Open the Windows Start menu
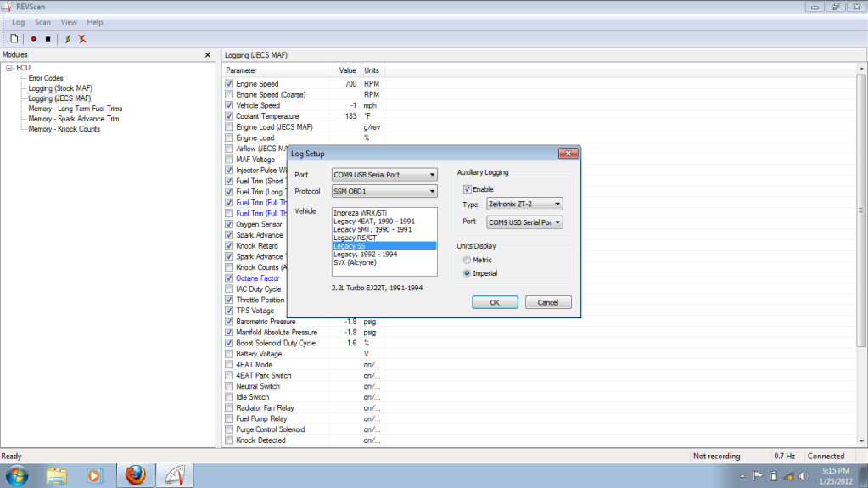The height and width of the screenshot is (488, 868). (x=17, y=476)
